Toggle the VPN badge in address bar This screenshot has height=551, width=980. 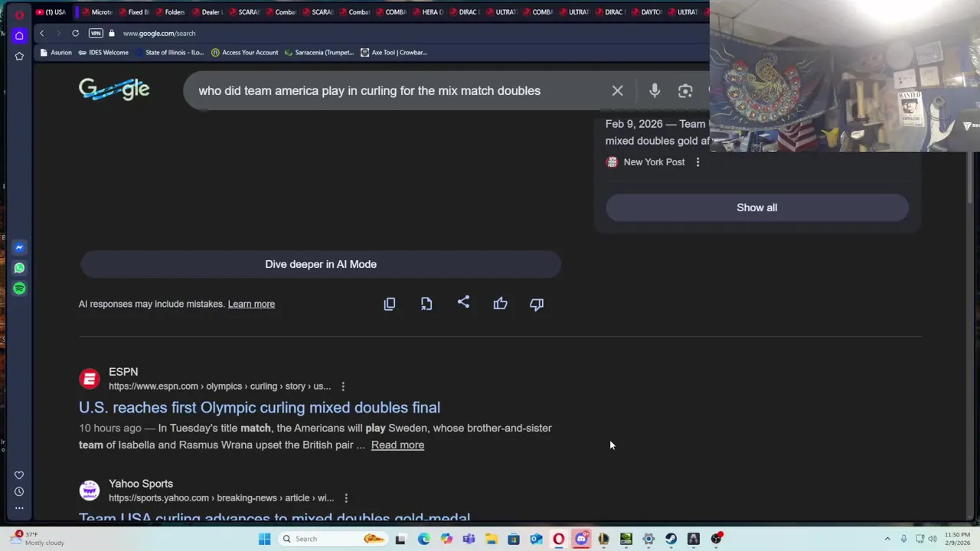pyautogui.click(x=96, y=33)
